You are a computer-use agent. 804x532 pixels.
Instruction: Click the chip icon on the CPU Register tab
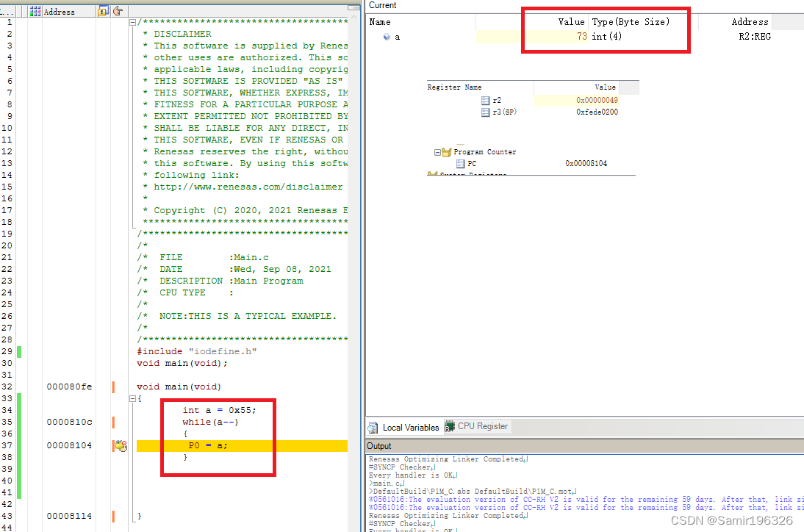point(449,426)
